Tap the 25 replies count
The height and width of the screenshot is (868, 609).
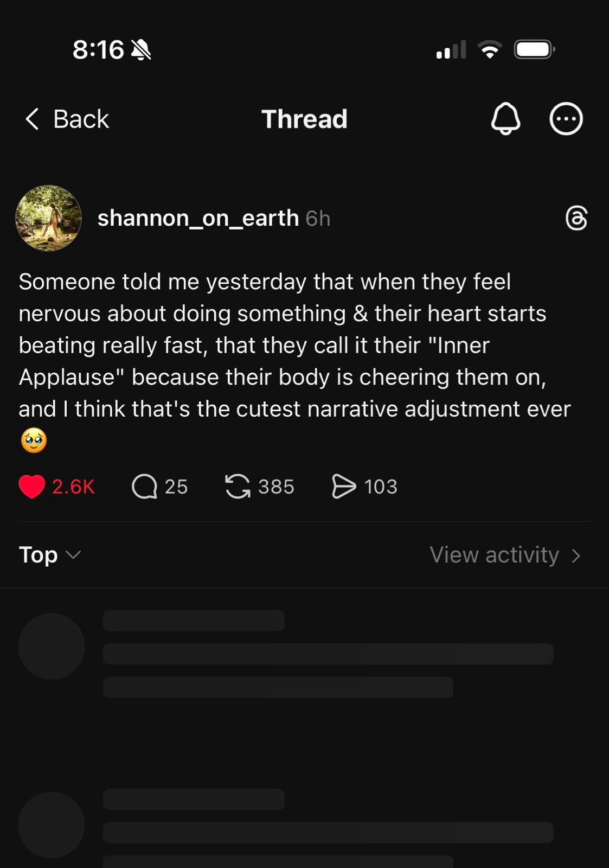tap(176, 487)
